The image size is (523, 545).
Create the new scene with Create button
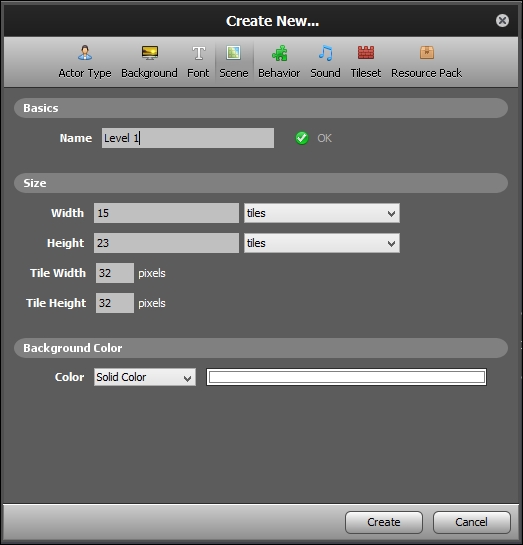pos(384,522)
